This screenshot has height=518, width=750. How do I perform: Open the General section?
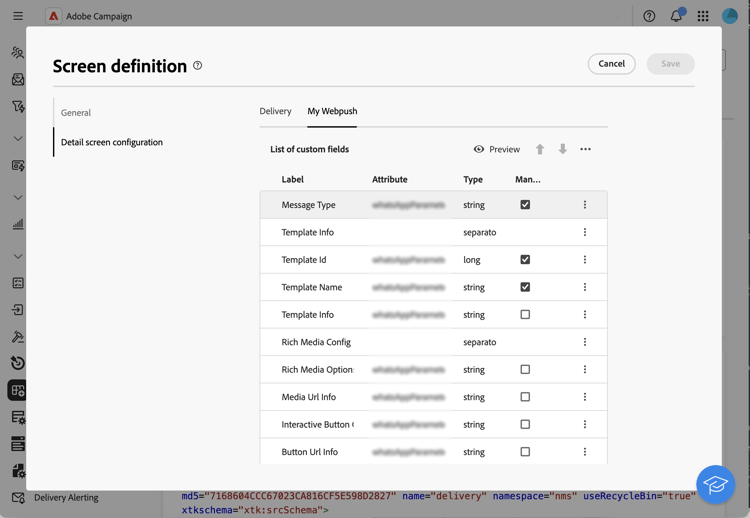(x=76, y=113)
